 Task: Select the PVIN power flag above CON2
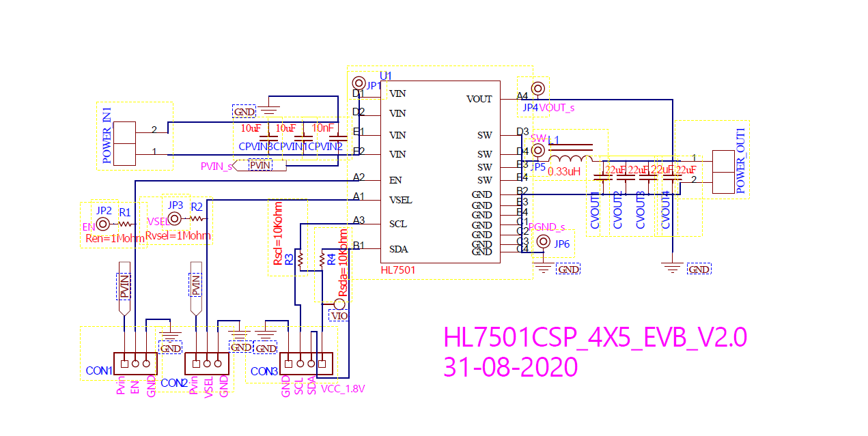196,288
